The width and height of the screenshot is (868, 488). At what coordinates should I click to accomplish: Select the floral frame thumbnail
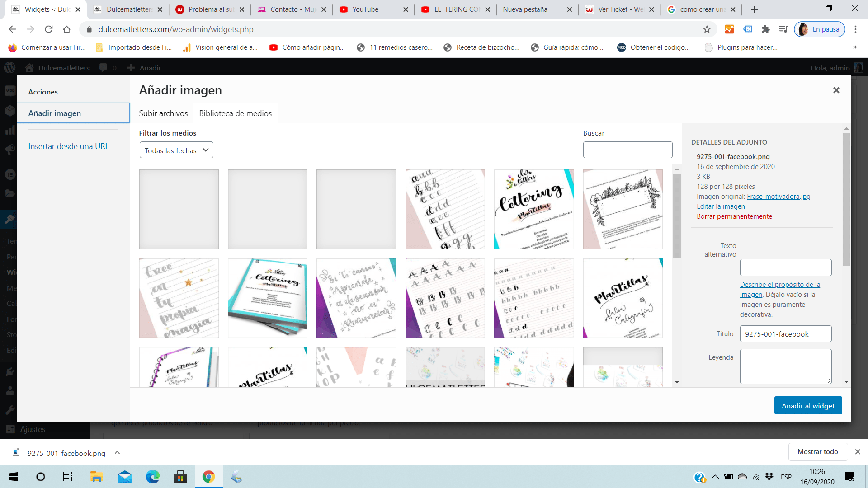coord(623,210)
